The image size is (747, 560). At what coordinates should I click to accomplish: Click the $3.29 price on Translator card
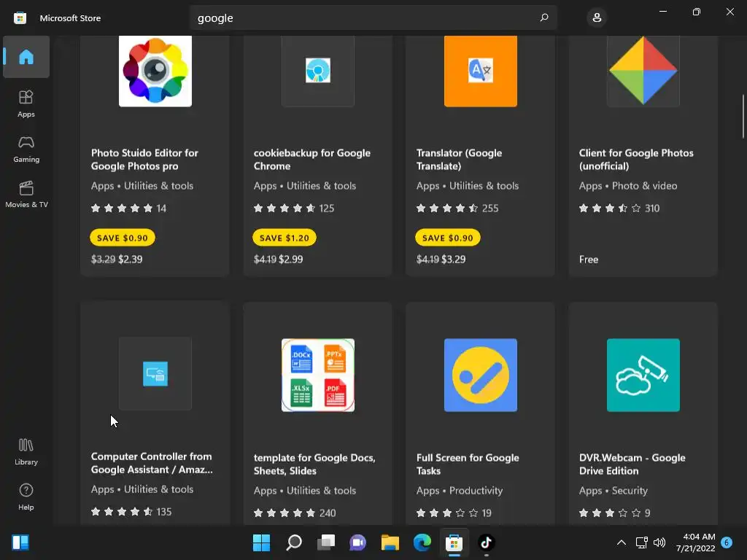(454, 260)
